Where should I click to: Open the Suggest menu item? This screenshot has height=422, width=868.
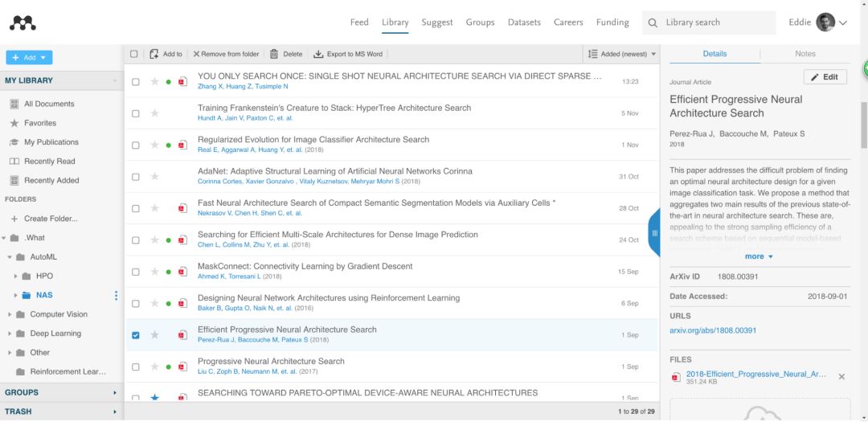pyautogui.click(x=437, y=23)
